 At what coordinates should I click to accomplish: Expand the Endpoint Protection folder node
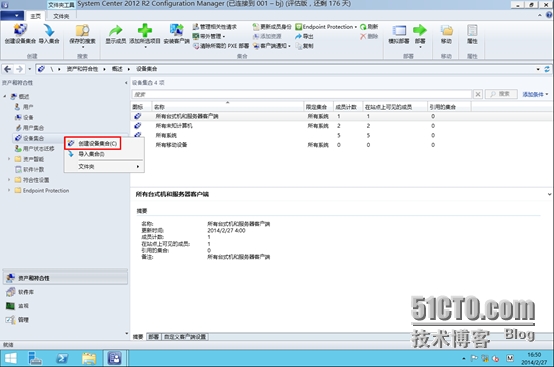(x=9, y=190)
